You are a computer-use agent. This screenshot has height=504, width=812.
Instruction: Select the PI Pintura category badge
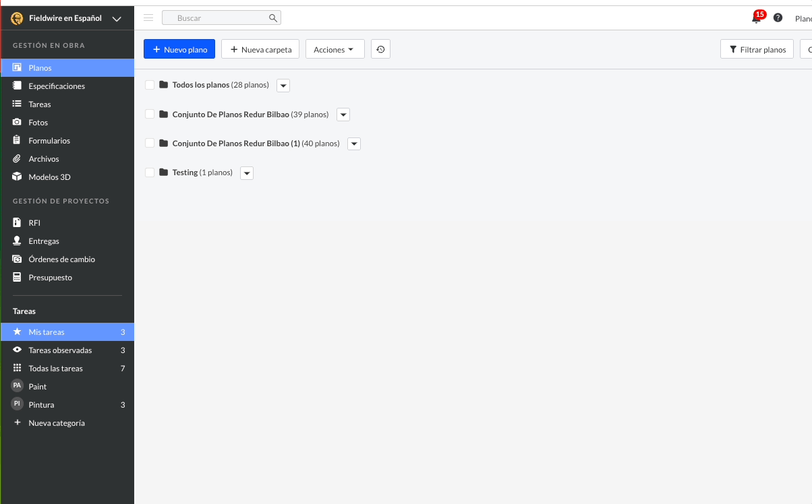[x=18, y=404]
